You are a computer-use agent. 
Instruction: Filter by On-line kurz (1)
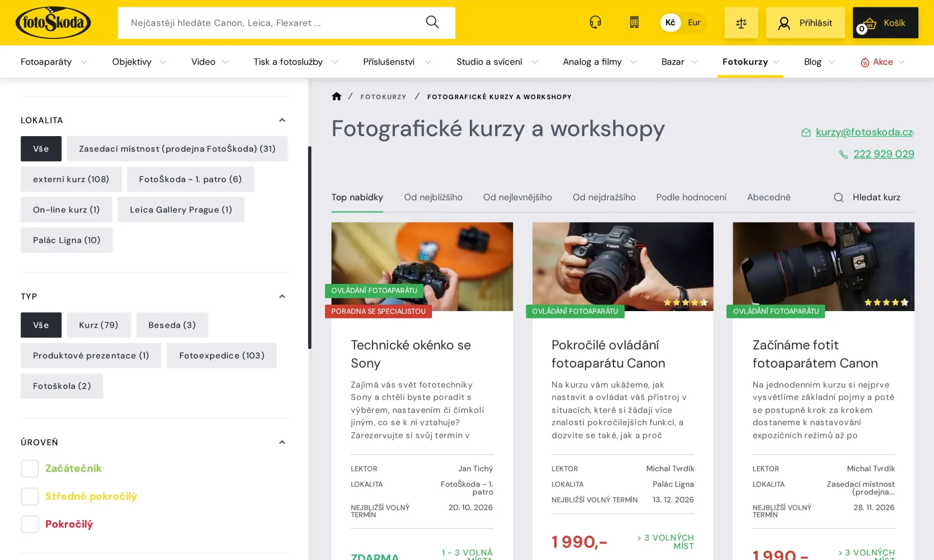coord(66,210)
